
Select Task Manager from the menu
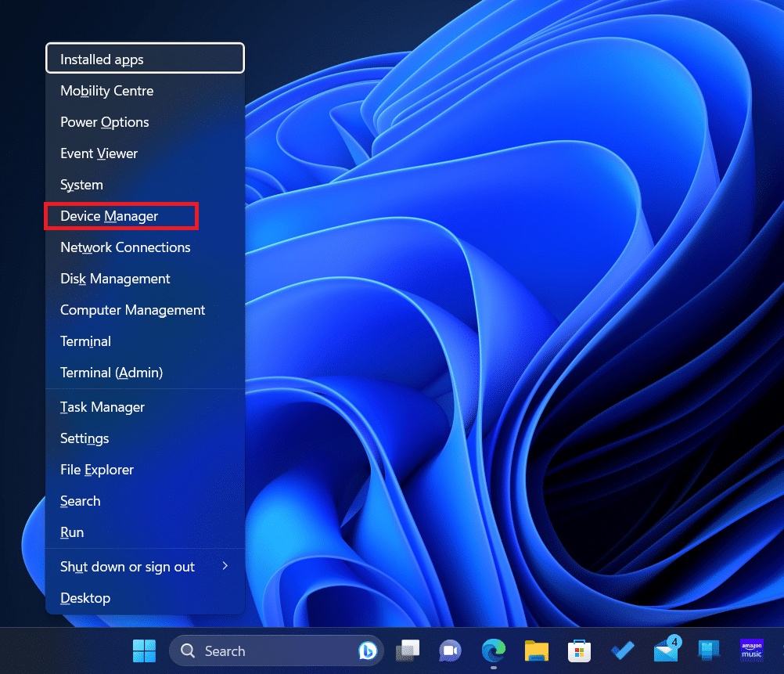102,407
